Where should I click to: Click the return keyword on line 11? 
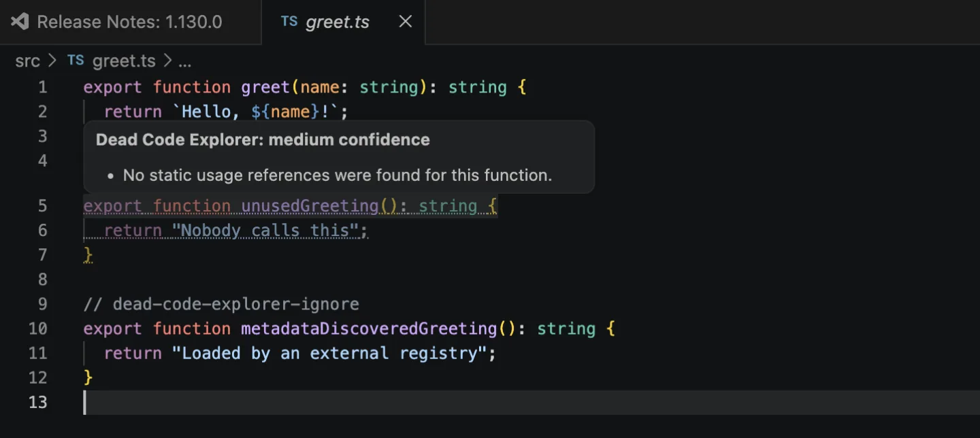click(x=133, y=353)
